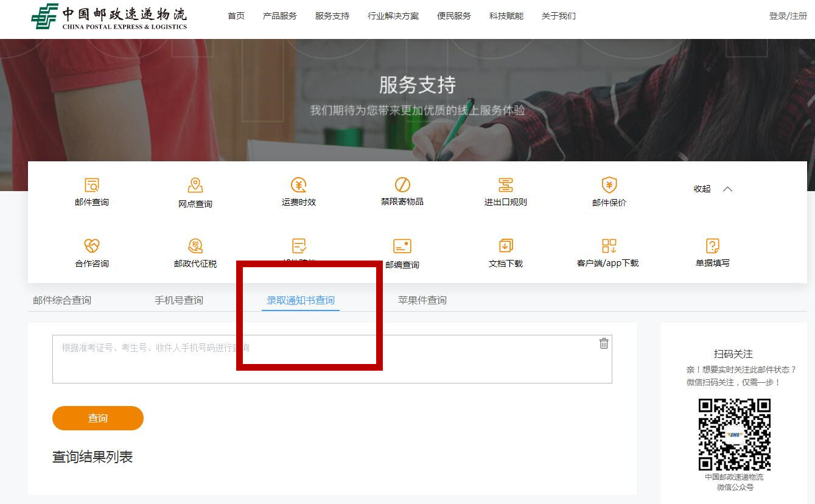The width and height of the screenshot is (815, 504).
Task: Click the 禁限寄物品 prohibited items icon
Action: point(401,191)
